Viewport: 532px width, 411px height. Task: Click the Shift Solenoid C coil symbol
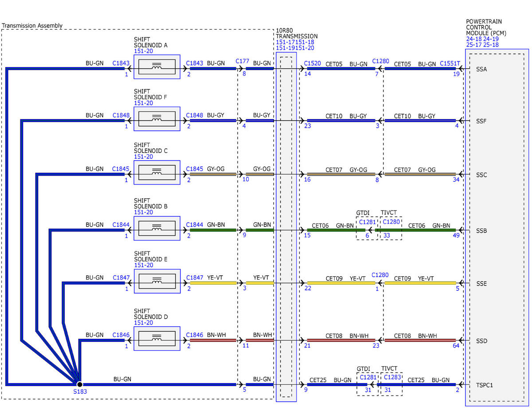coord(157,172)
